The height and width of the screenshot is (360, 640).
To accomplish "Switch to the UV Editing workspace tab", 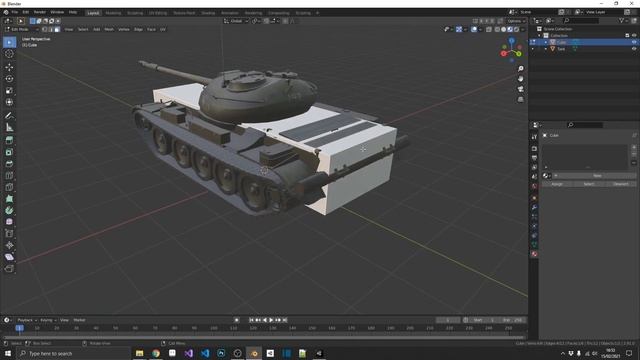I will point(158,13).
